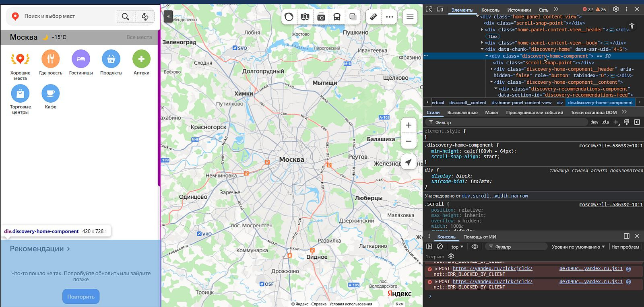The image size is (644, 307).
Task: Open the Торговые центры category
Action: pos(20,99)
